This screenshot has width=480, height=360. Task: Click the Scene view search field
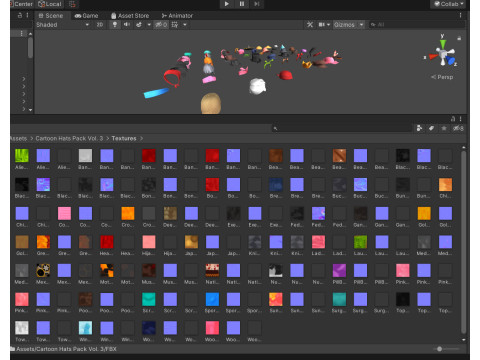point(417,25)
